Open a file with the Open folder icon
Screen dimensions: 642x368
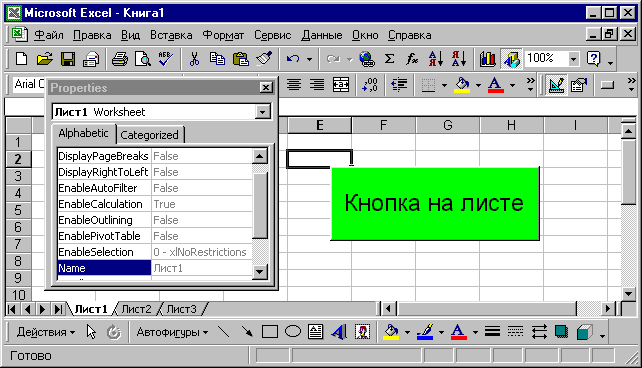click(45, 59)
